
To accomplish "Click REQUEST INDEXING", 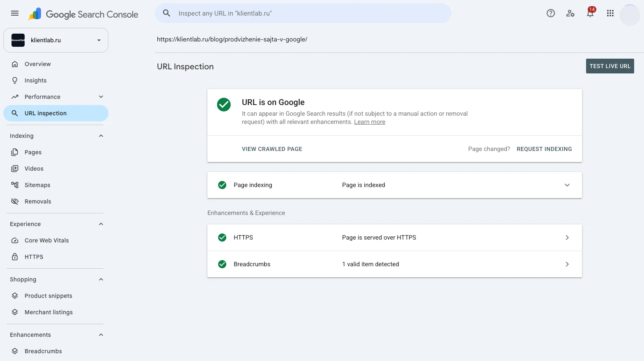I will (x=544, y=149).
